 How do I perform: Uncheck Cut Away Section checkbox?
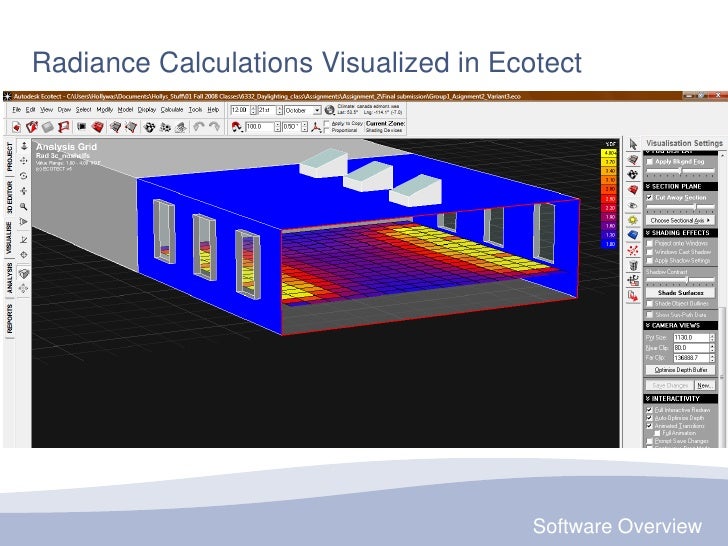pyautogui.click(x=650, y=197)
